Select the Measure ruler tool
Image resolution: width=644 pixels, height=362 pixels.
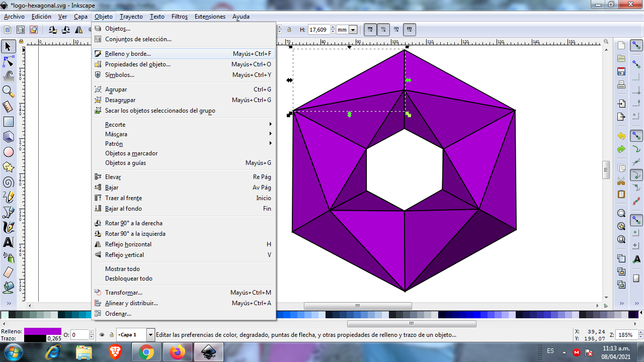[8, 106]
